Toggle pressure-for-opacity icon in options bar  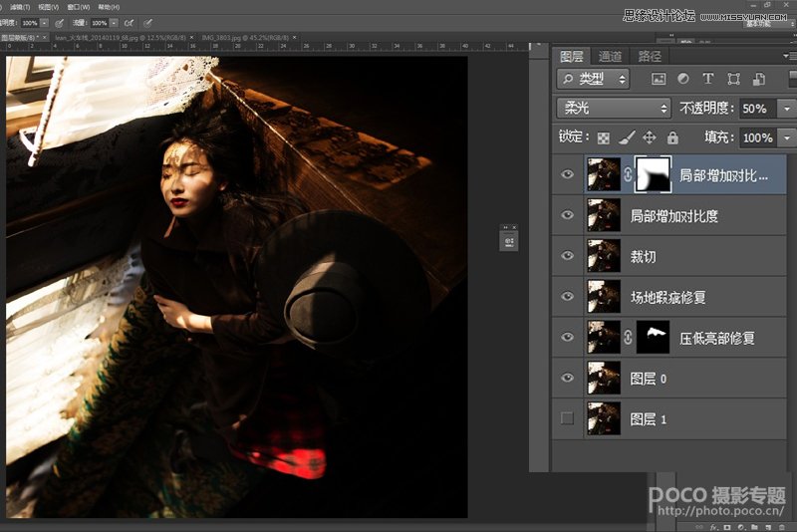(x=59, y=23)
